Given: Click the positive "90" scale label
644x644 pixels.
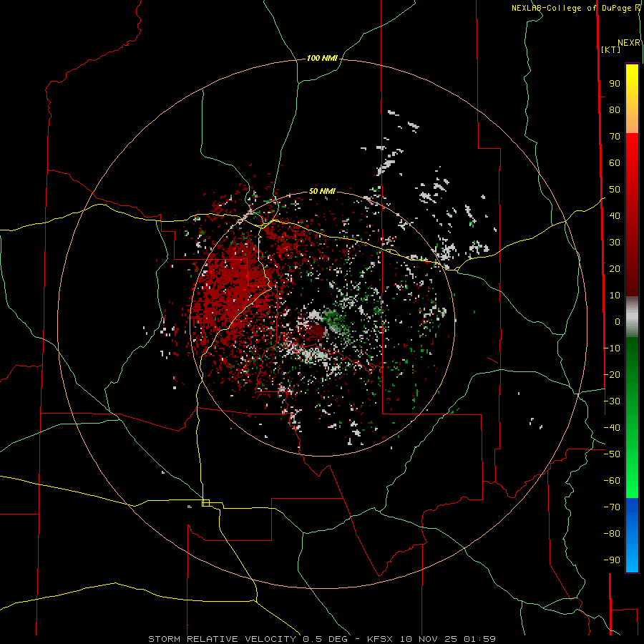Looking at the screenshot, I should click(615, 84).
